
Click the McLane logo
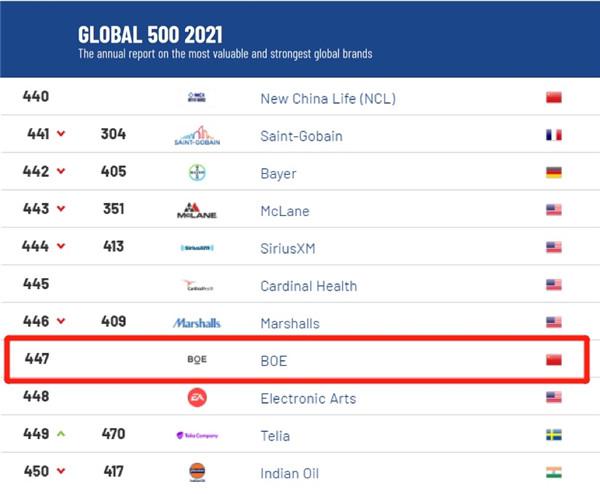tap(197, 211)
